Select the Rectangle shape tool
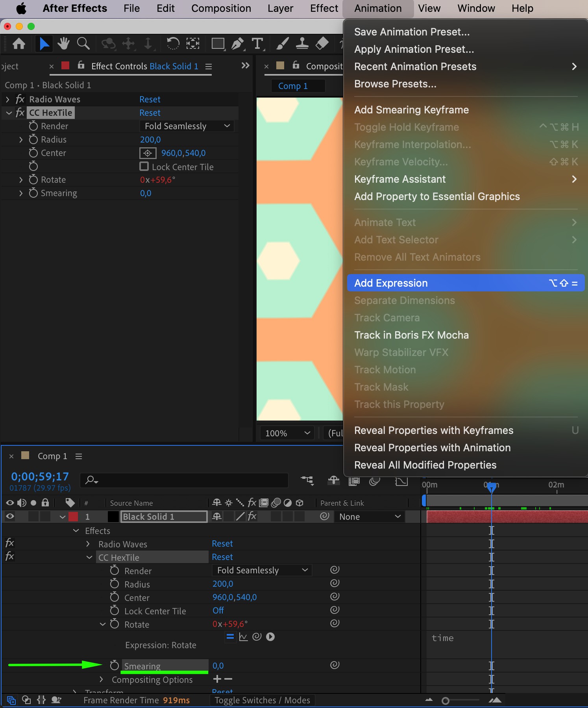This screenshot has width=588, height=708. tap(218, 43)
